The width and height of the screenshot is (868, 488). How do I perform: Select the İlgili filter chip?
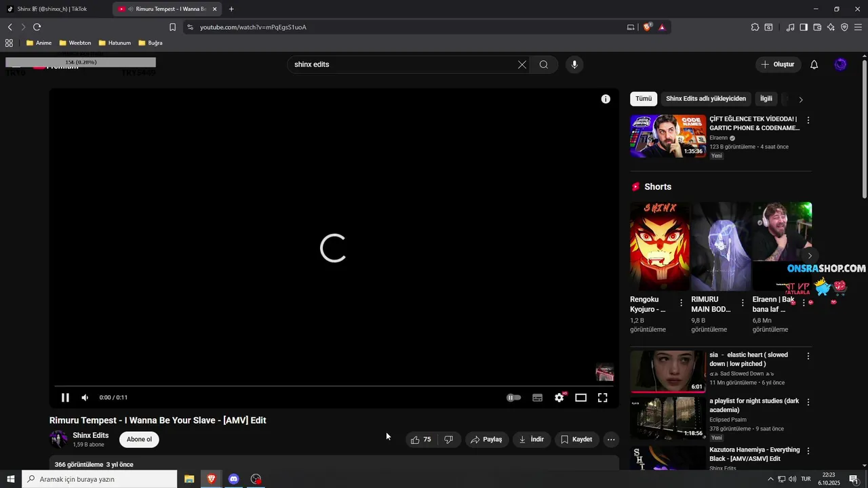click(x=766, y=99)
